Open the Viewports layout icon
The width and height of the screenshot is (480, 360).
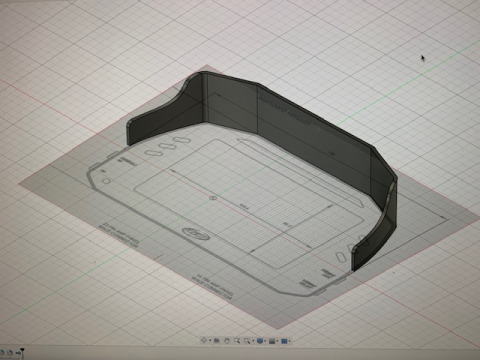(x=283, y=341)
